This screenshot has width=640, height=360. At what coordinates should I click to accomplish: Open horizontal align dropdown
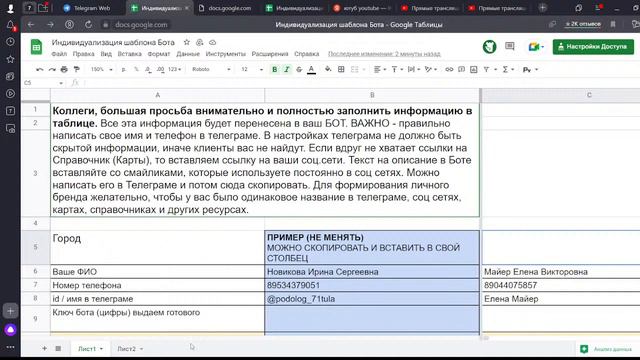pyautogui.click(x=380, y=70)
